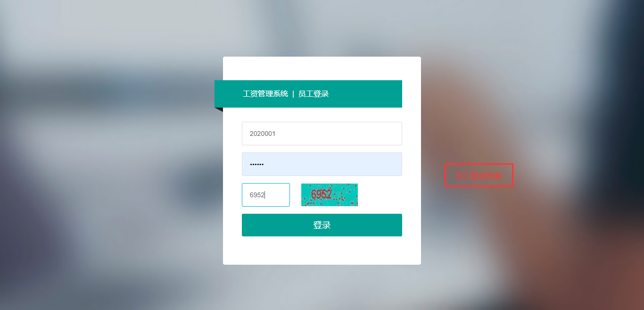Click the teal header banner's empty right side
The height and width of the screenshot is (310, 644).
point(365,94)
